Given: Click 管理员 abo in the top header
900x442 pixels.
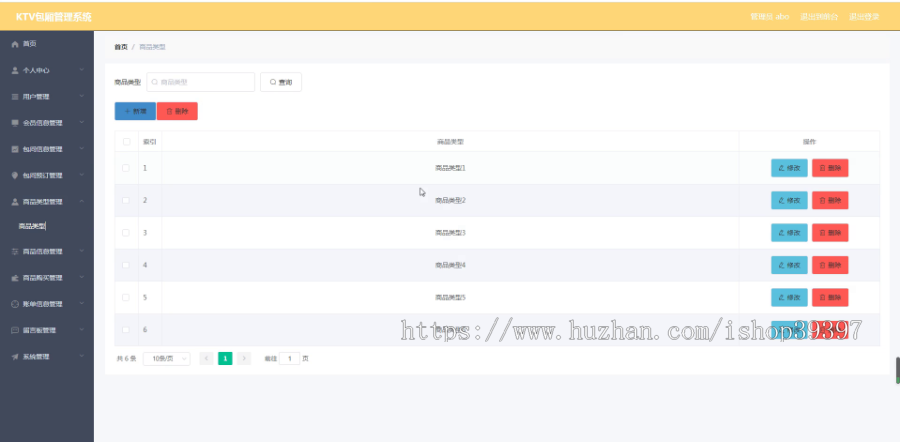Looking at the screenshot, I should point(769,17).
